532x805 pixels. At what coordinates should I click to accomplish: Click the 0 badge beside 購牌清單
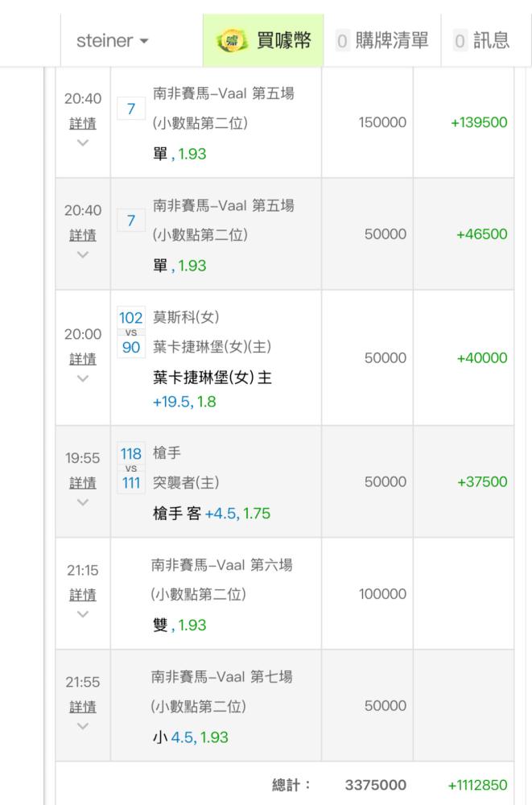pyautogui.click(x=342, y=41)
